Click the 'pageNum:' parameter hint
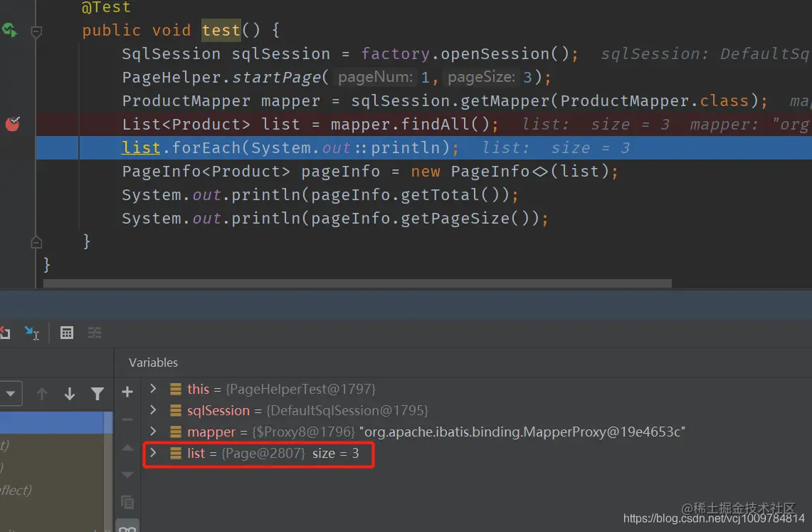The image size is (812, 532). click(376, 77)
